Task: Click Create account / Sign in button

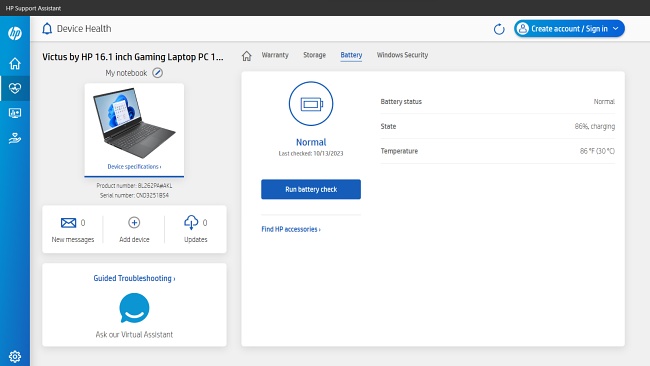Action: [569, 29]
